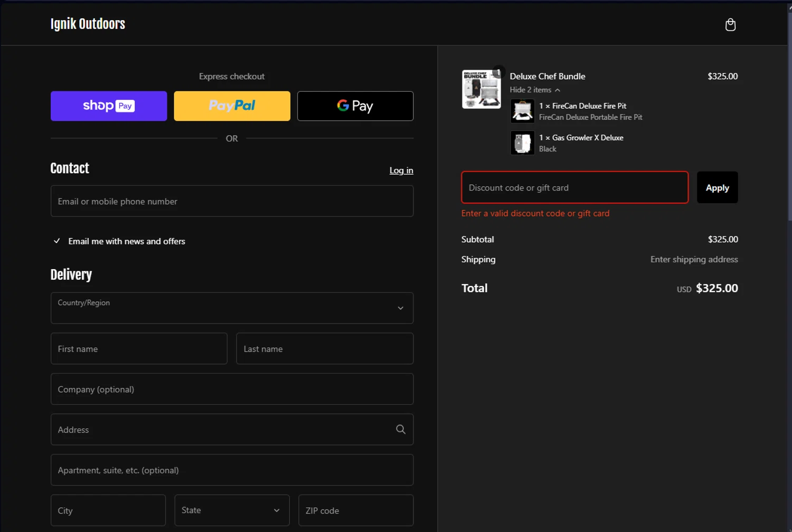Collapse the Hide 2 items list
This screenshot has width=792, height=532.
pyautogui.click(x=534, y=90)
